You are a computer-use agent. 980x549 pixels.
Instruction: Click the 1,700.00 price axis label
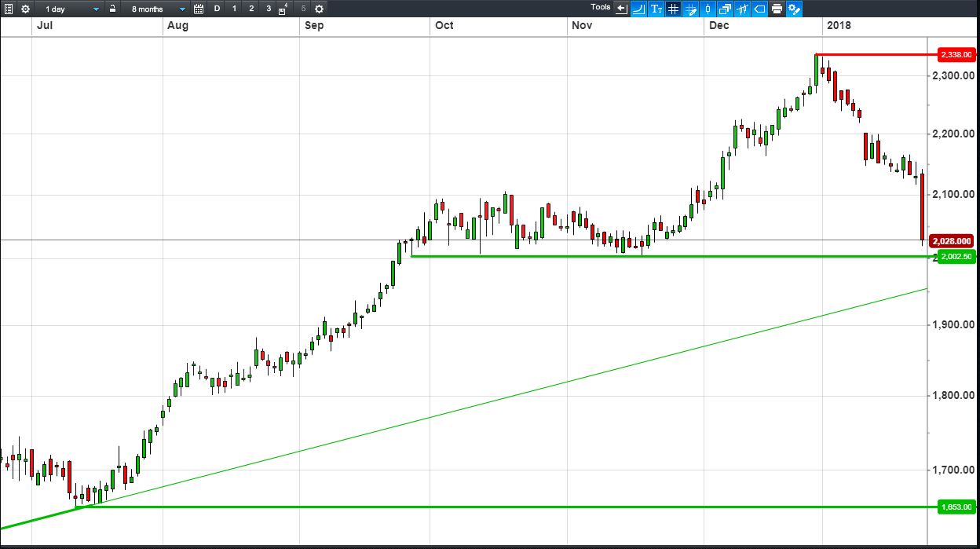[x=953, y=470]
